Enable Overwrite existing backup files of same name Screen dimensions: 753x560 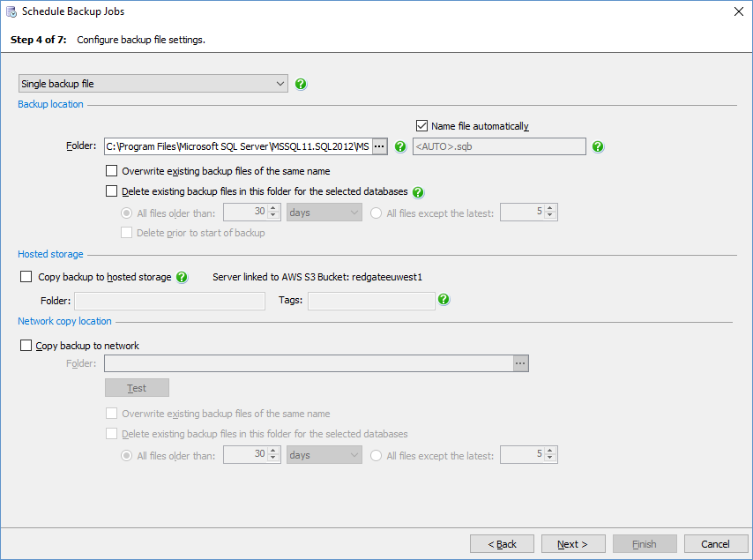coord(112,171)
